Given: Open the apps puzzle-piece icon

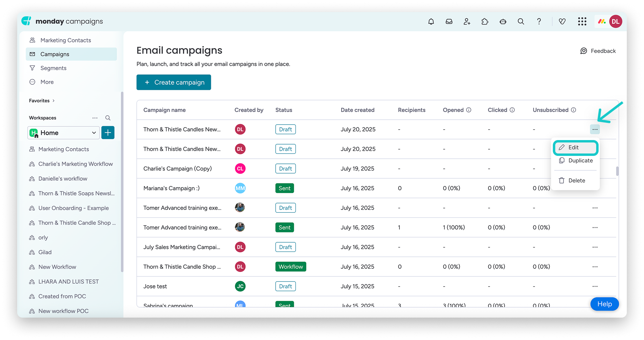Looking at the screenshot, I should pos(485,22).
